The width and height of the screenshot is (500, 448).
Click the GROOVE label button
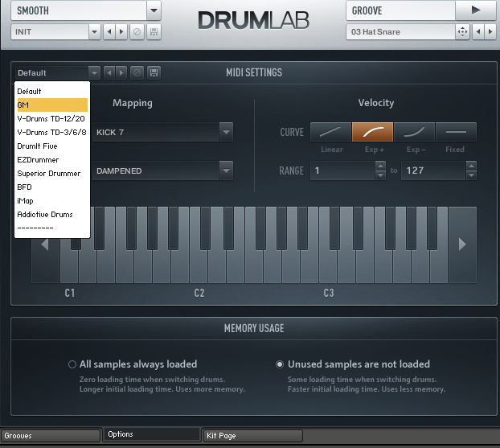[400, 10]
